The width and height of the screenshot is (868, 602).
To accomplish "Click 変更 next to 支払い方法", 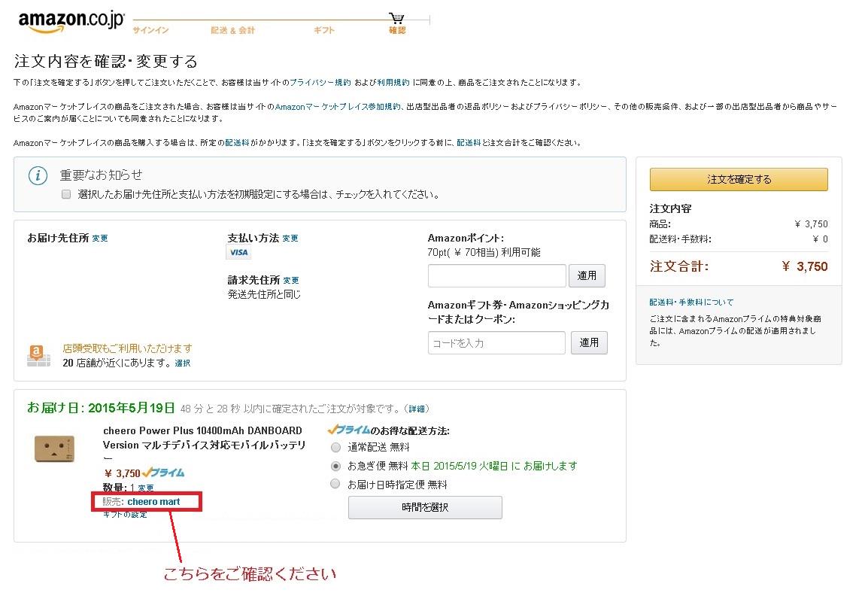I will (290, 238).
